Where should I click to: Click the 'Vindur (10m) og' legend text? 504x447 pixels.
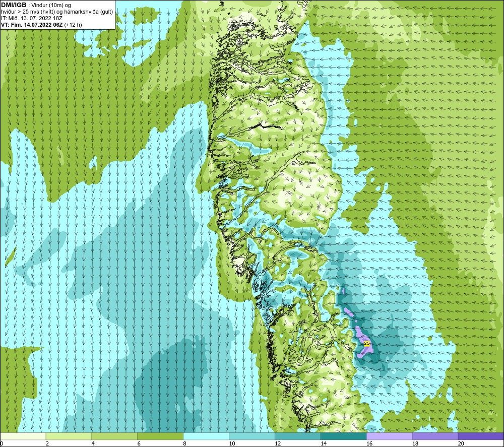[51, 6]
